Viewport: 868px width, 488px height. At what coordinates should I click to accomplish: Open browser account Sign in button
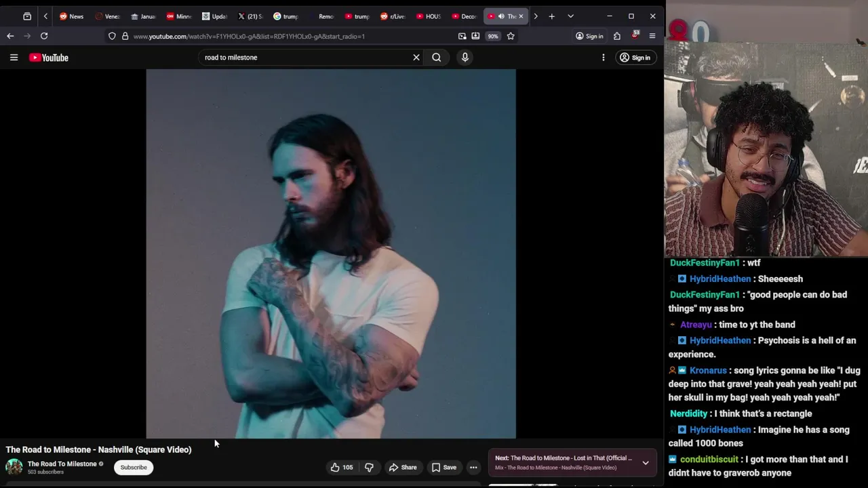coord(589,36)
